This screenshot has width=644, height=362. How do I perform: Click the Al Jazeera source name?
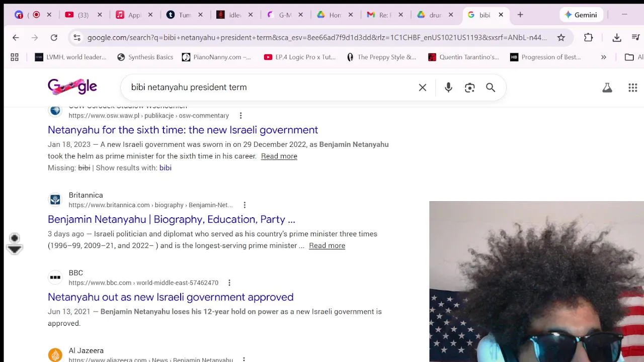tap(86, 350)
